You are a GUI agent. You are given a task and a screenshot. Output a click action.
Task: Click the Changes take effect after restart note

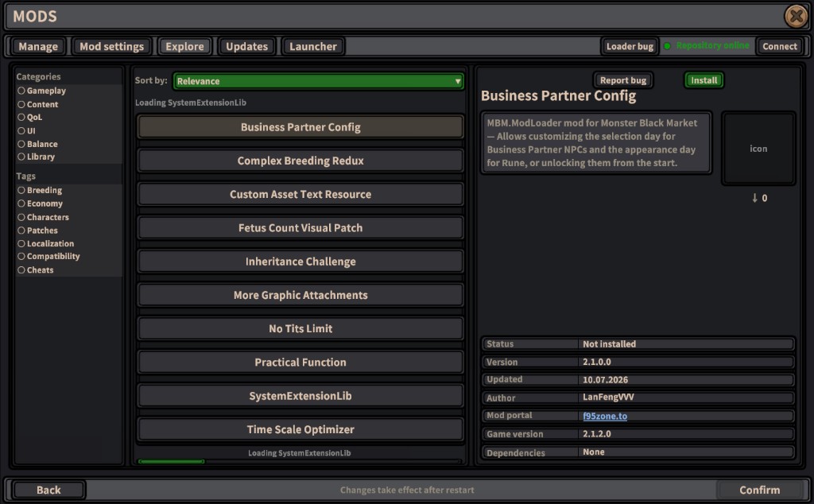[407, 490]
